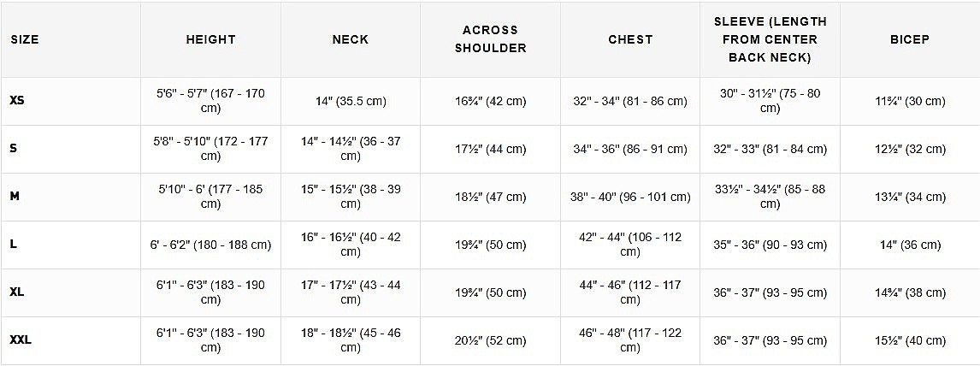Screen dimensions: 980x366
Task: Click the BICEP column header
Action: coord(910,39)
